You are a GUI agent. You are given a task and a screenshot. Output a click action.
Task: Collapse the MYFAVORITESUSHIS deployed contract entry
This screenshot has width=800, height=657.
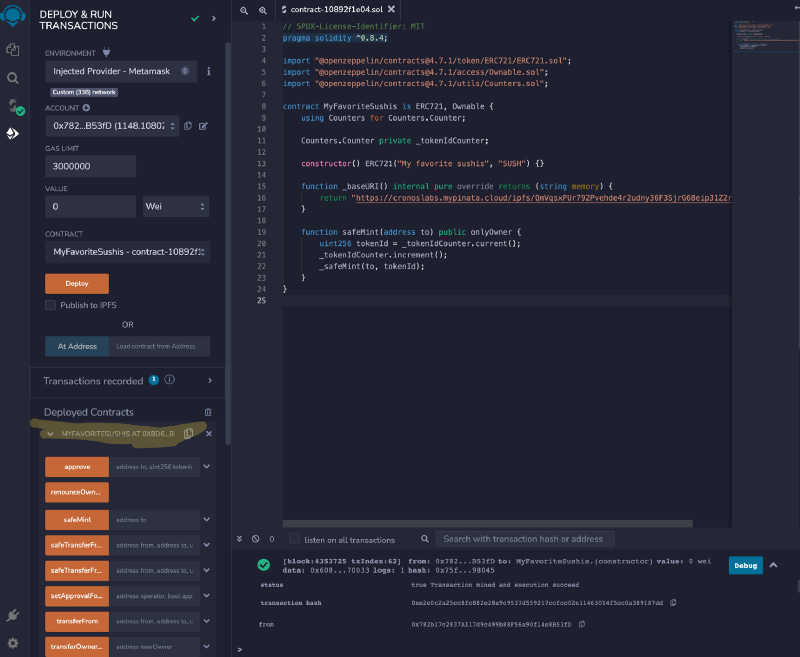pos(48,434)
